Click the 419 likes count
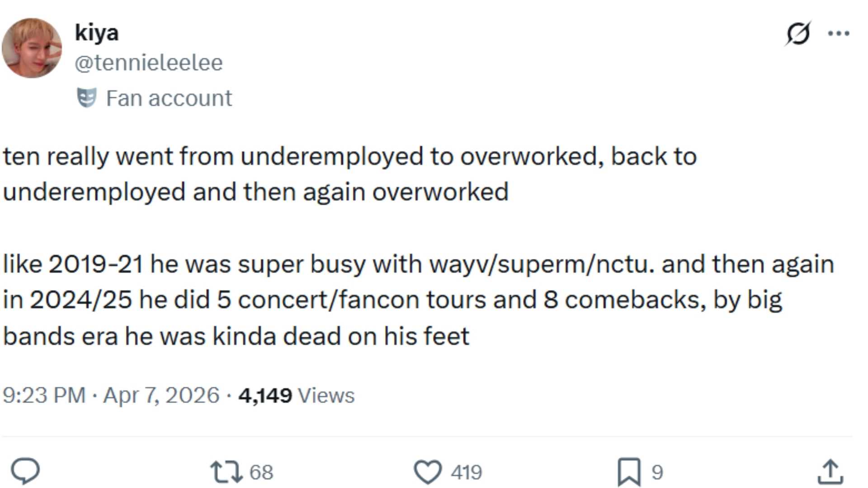 466,472
